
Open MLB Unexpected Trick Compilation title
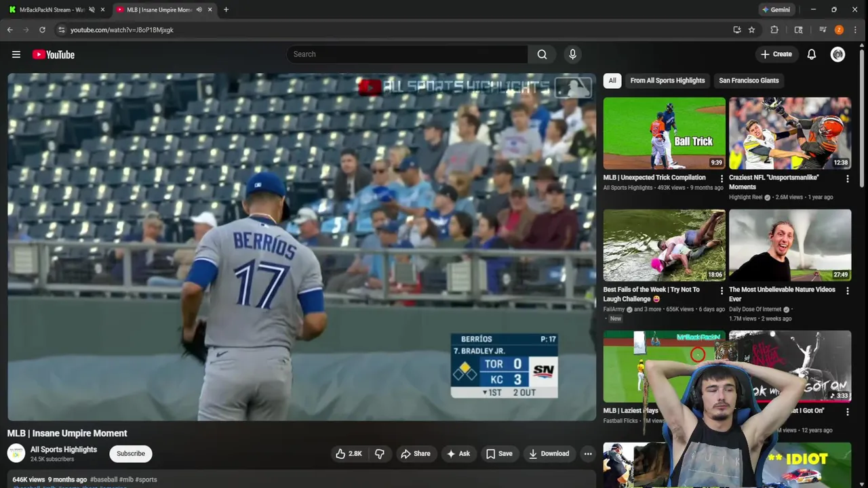(x=654, y=178)
